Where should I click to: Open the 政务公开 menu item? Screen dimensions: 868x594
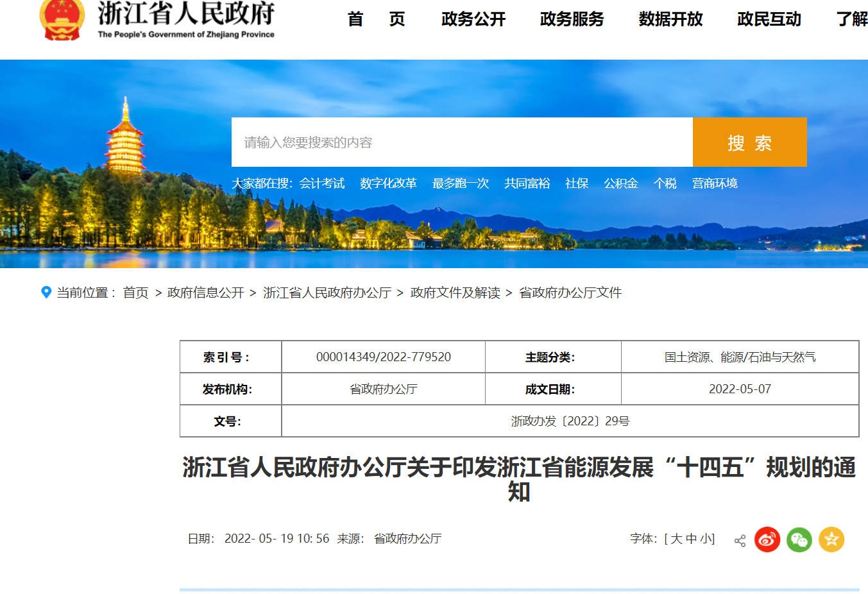click(x=473, y=20)
